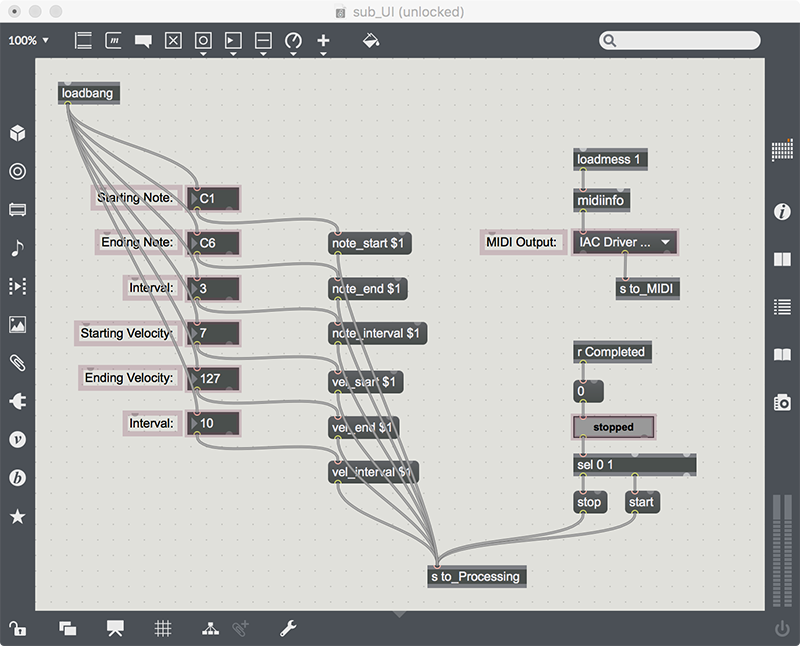Screen dimensions: 800x646
Task: Open the Plug-ins browser in the left sidebar
Action: pyautogui.click(x=18, y=401)
